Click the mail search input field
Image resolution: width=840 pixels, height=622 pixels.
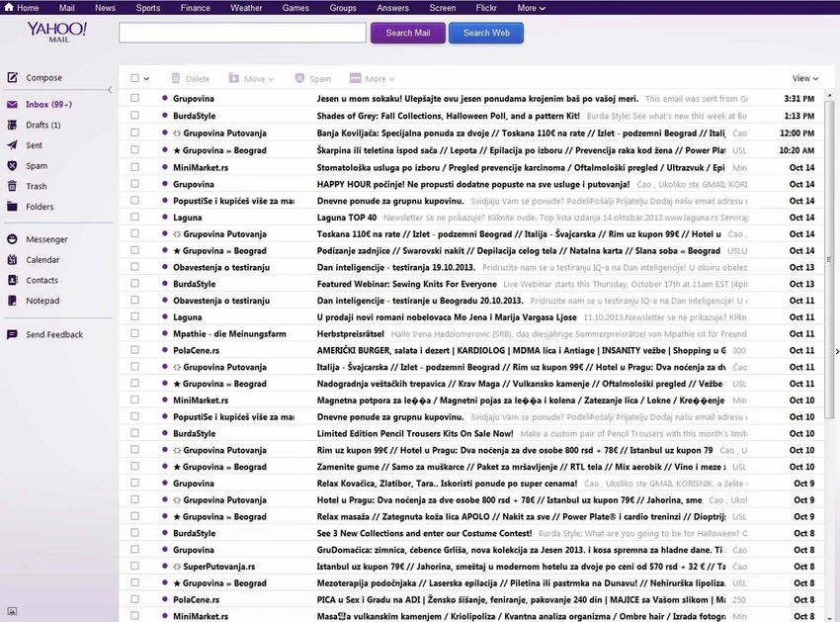click(243, 33)
